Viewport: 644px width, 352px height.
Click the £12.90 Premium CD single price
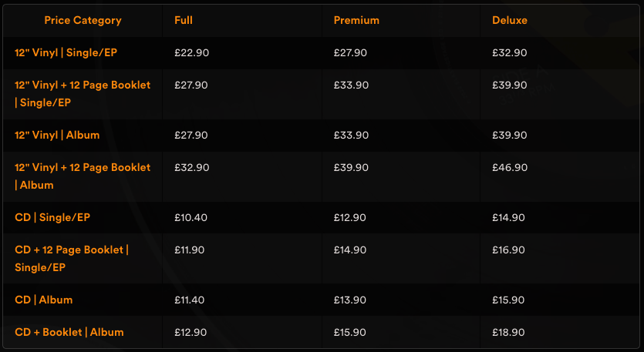click(350, 218)
